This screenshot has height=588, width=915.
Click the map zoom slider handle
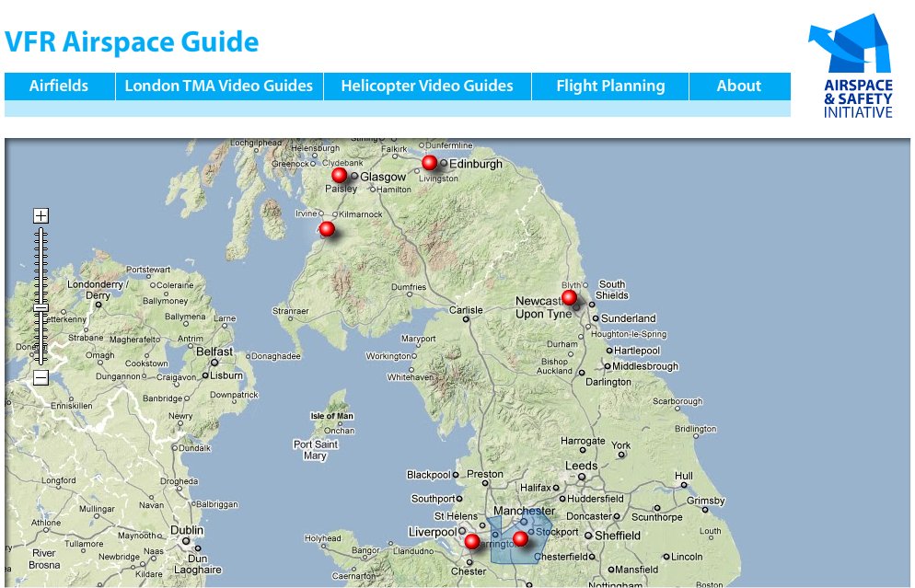click(41, 308)
